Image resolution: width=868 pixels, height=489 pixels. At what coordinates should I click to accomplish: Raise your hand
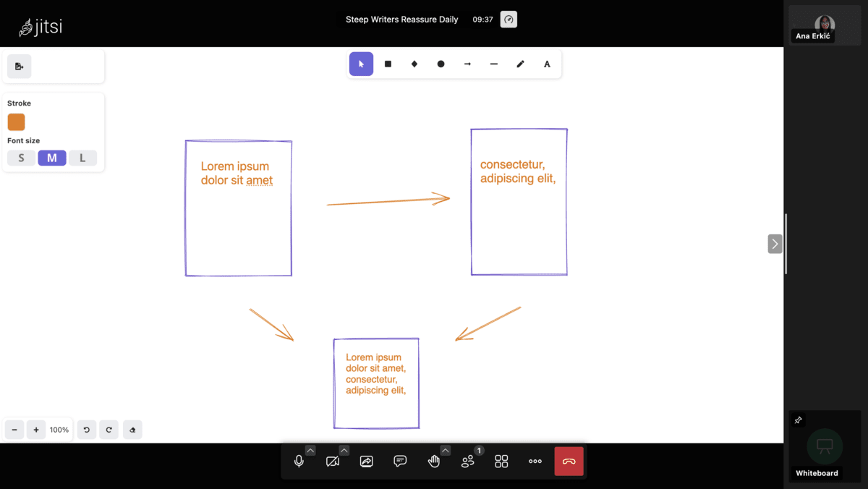[434, 461]
